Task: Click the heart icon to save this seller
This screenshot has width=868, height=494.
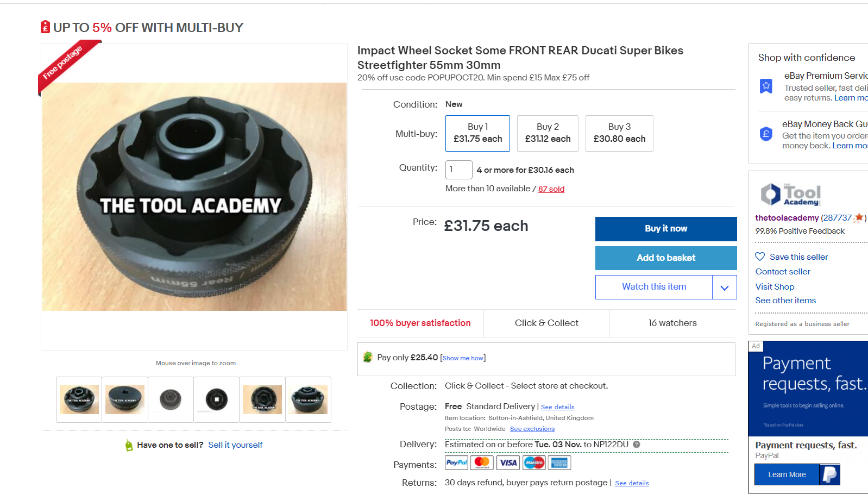Action: [x=760, y=257]
